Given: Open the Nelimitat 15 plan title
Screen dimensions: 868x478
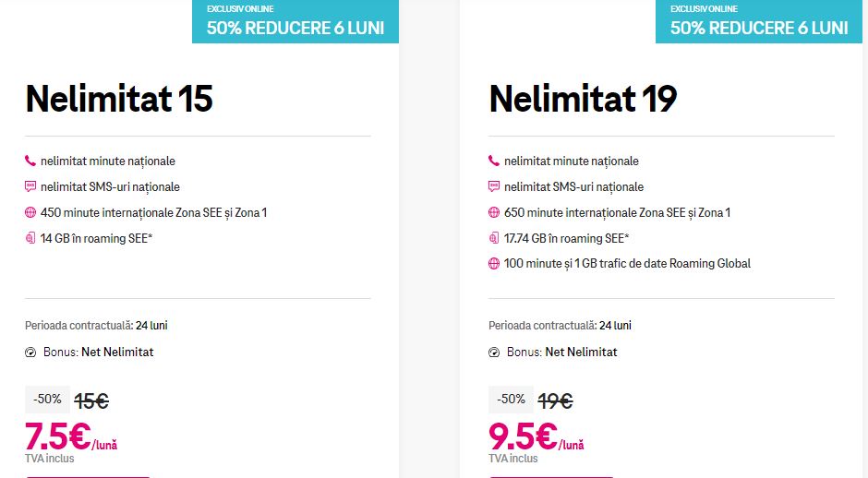Looking at the screenshot, I should (x=119, y=99).
